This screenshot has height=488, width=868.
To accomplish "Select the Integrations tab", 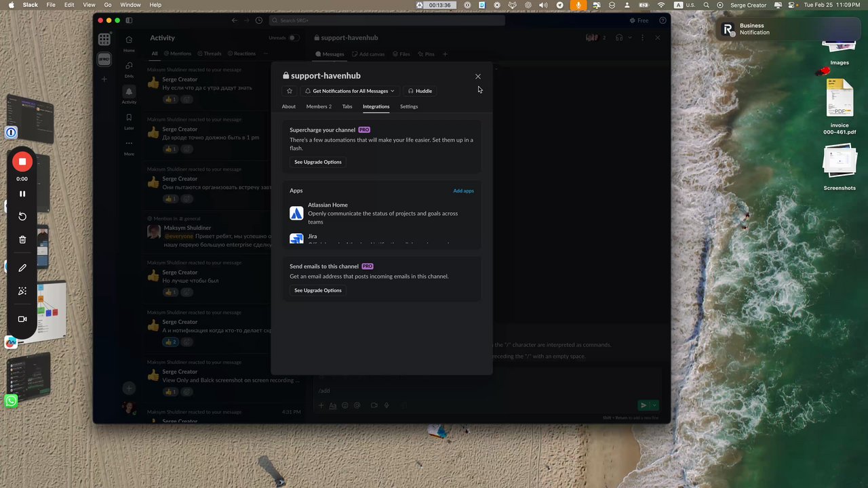I will [x=376, y=106].
